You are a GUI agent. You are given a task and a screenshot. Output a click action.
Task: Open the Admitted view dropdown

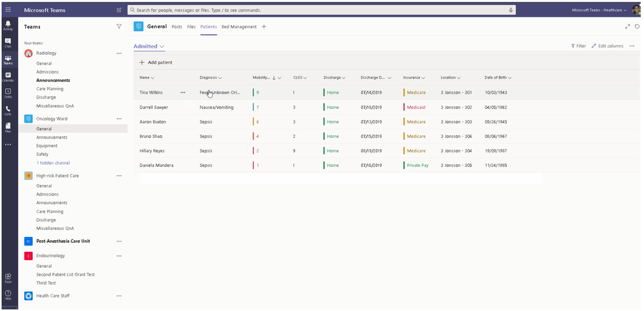click(x=149, y=46)
